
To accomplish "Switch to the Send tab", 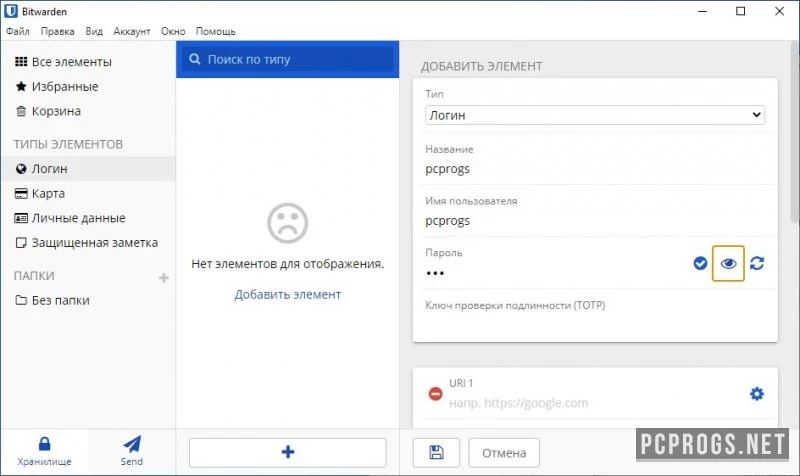I will point(132,452).
